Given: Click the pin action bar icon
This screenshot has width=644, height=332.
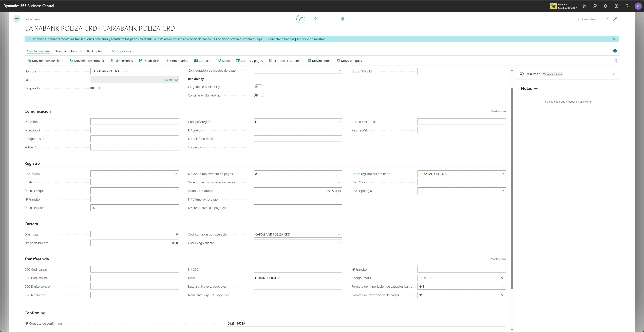Looking at the screenshot, I should coord(615,61).
